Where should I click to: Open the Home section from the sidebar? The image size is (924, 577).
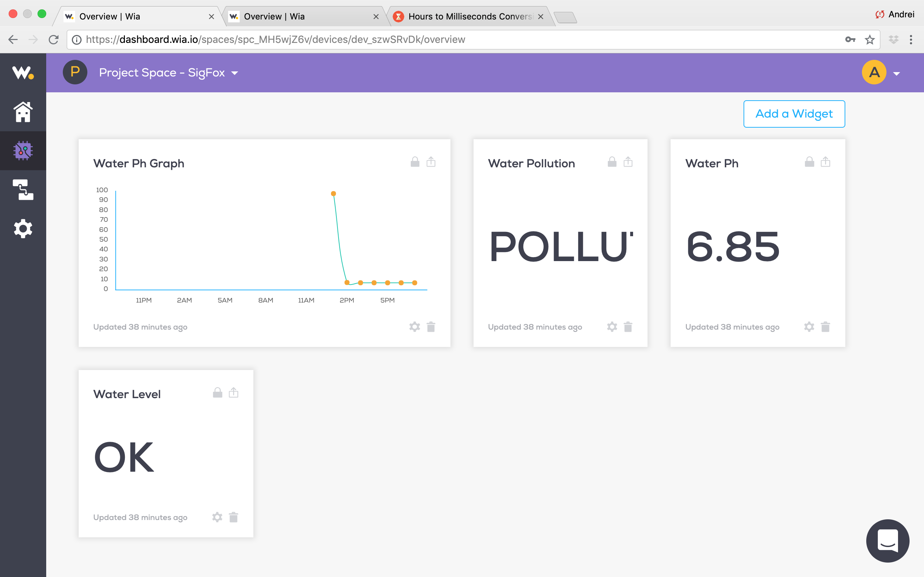pyautogui.click(x=23, y=112)
